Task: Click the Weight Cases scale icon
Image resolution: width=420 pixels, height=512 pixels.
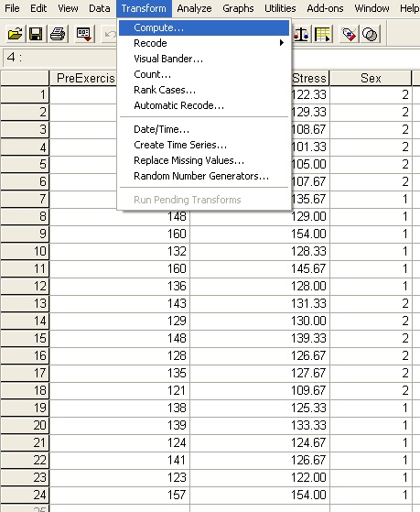Action: click(301, 34)
